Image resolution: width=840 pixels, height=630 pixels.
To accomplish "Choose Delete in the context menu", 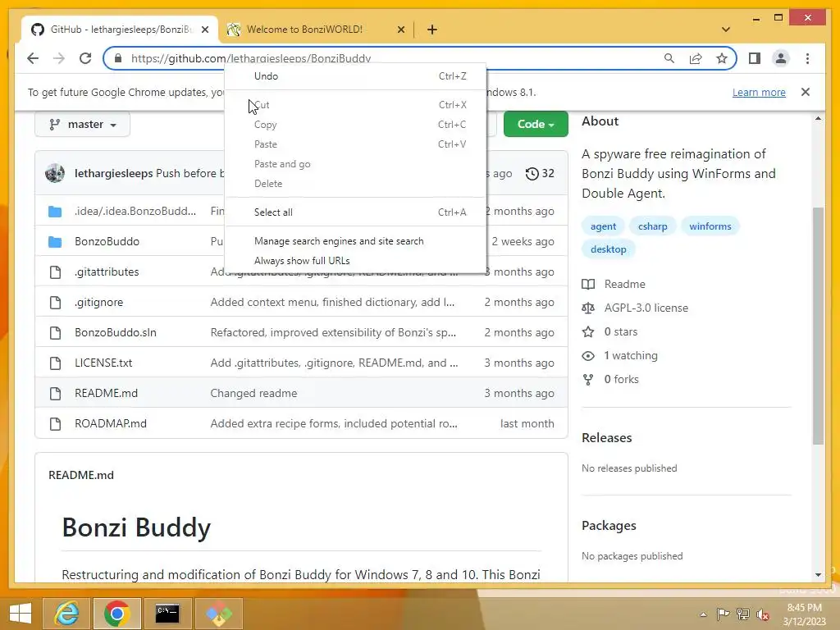I will coord(355,184).
